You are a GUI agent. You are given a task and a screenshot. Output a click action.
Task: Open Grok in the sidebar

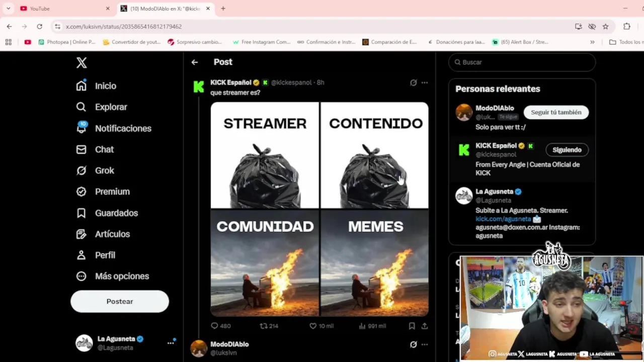pos(95,170)
